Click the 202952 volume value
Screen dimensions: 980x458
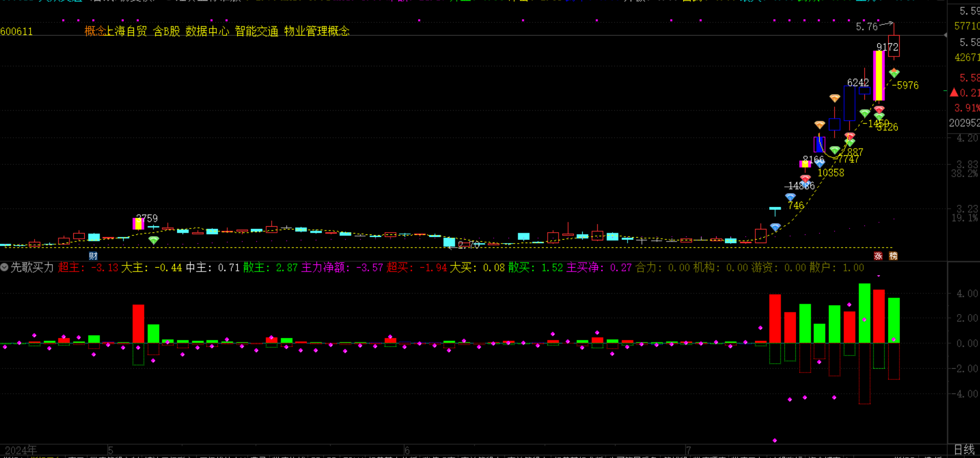(964, 123)
